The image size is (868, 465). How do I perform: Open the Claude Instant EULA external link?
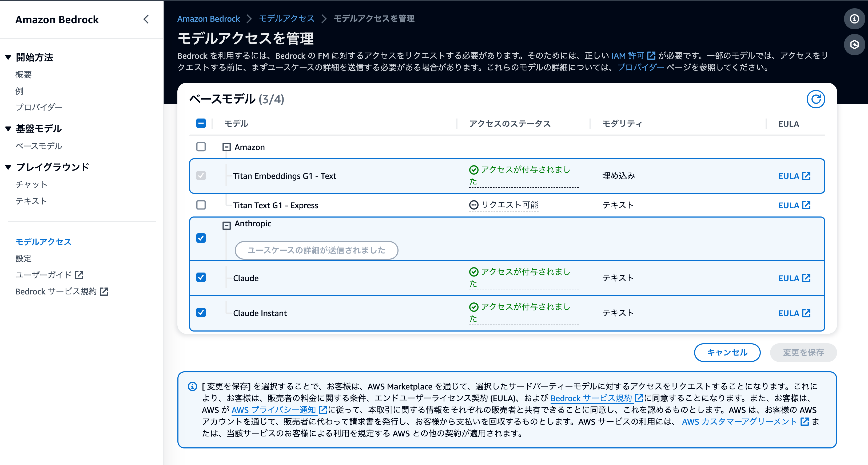pyautogui.click(x=794, y=313)
